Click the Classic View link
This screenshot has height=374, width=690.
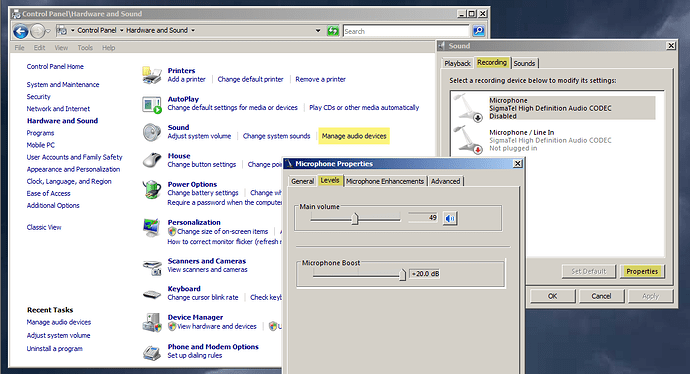pos(44,227)
